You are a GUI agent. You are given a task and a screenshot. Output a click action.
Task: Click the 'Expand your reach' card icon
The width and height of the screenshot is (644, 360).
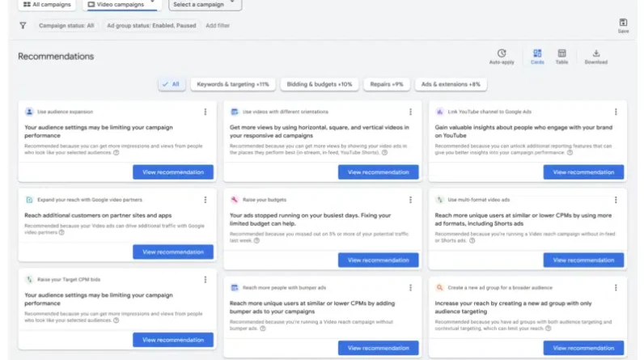pos(29,200)
